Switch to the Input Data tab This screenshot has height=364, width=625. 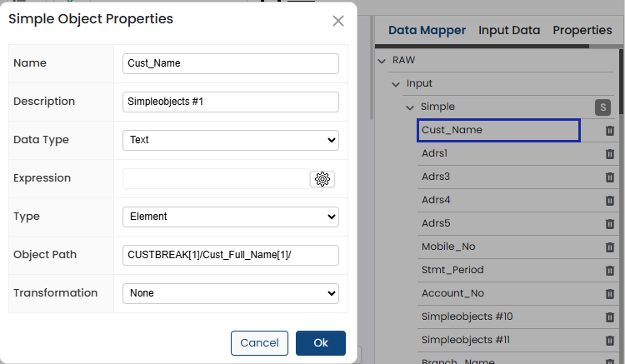click(509, 31)
